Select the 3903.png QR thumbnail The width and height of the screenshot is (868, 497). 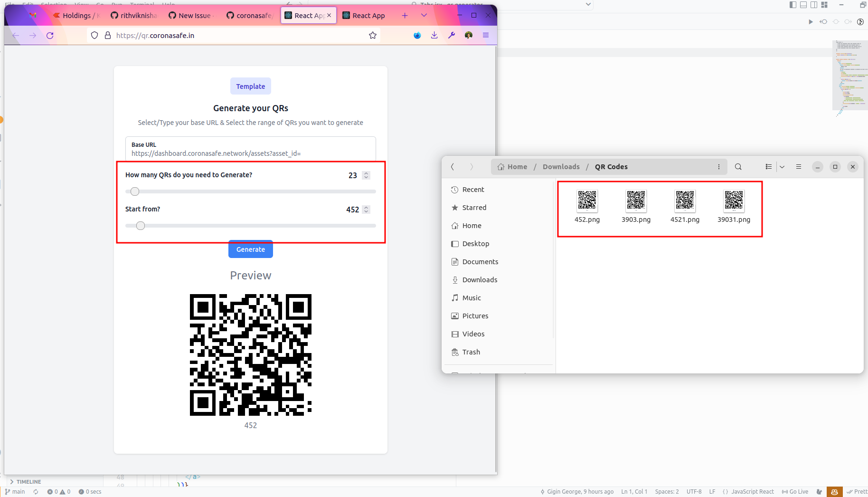(636, 201)
